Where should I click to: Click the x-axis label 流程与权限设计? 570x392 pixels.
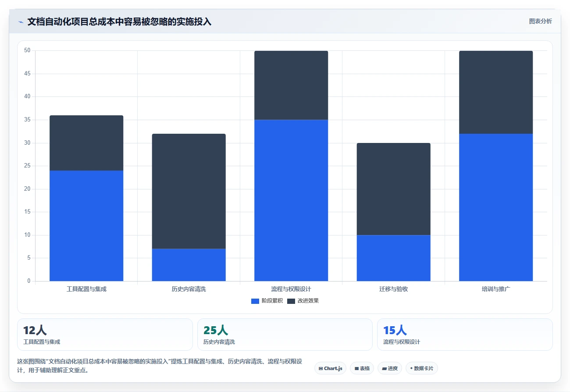(291, 289)
